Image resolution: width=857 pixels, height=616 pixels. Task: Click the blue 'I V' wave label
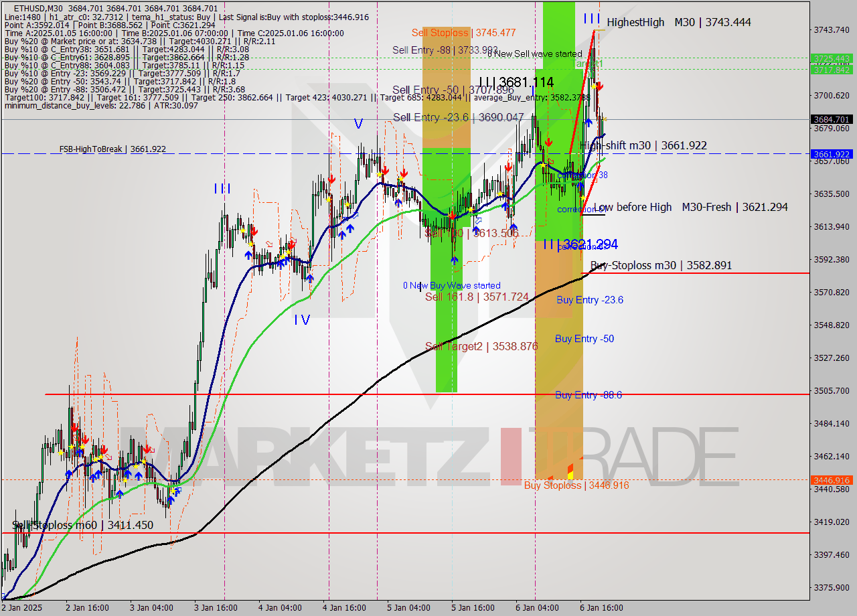[302, 320]
